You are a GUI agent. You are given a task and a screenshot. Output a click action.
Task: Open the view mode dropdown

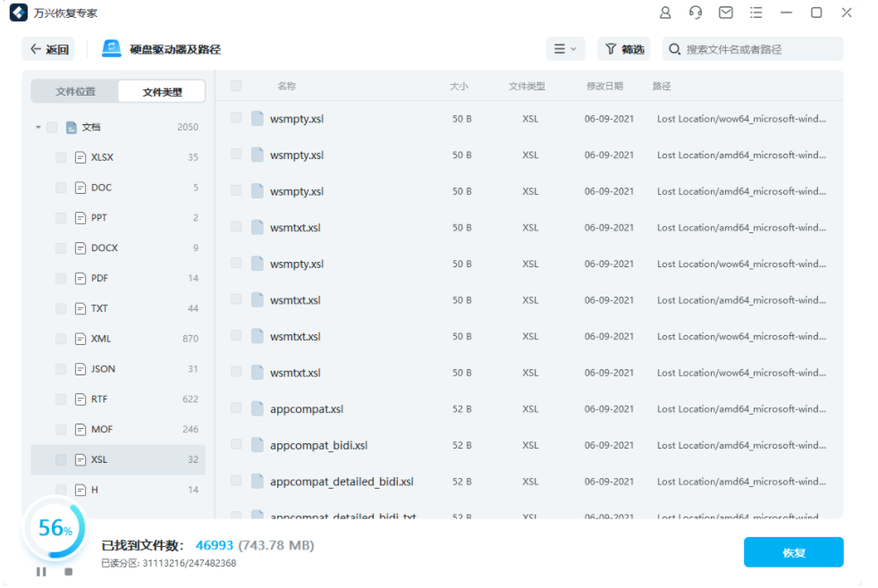pos(565,48)
